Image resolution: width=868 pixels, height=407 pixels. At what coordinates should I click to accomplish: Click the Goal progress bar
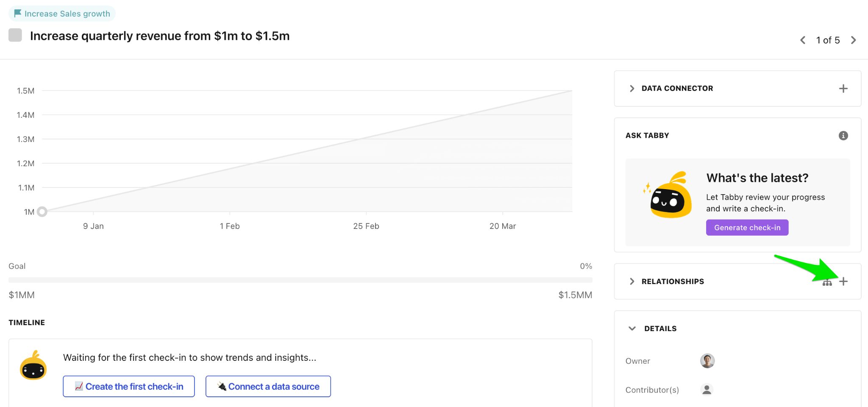coord(300,280)
